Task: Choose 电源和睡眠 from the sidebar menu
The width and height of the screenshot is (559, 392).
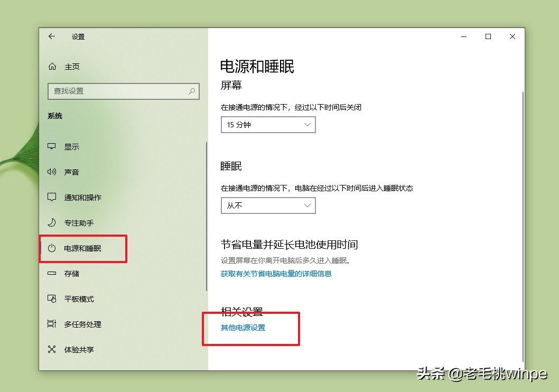Action: tap(79, 248)
